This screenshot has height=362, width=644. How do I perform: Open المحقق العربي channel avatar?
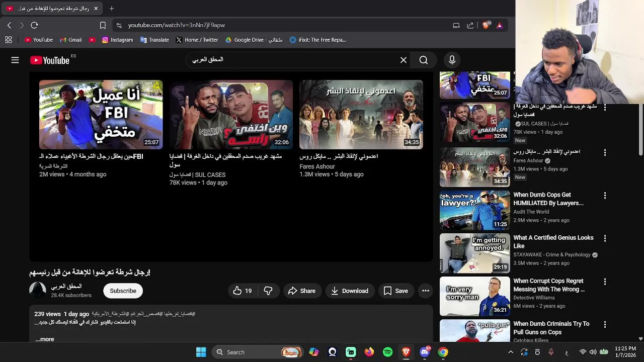coord(38,291)
